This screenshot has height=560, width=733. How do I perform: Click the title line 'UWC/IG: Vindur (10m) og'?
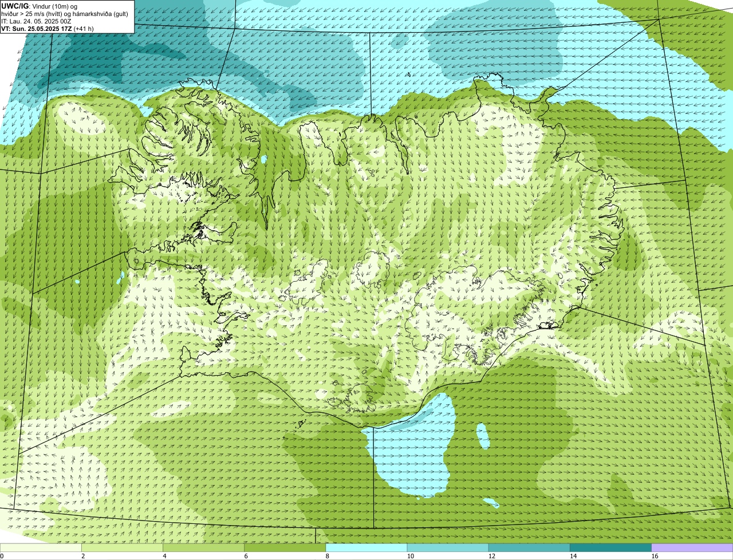coord(40,6)
